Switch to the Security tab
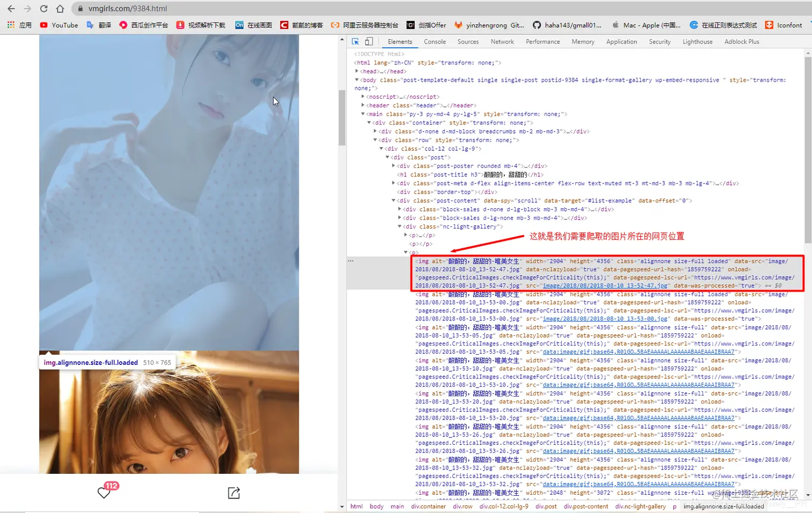The image size is (812, 513). coord(659,41)
